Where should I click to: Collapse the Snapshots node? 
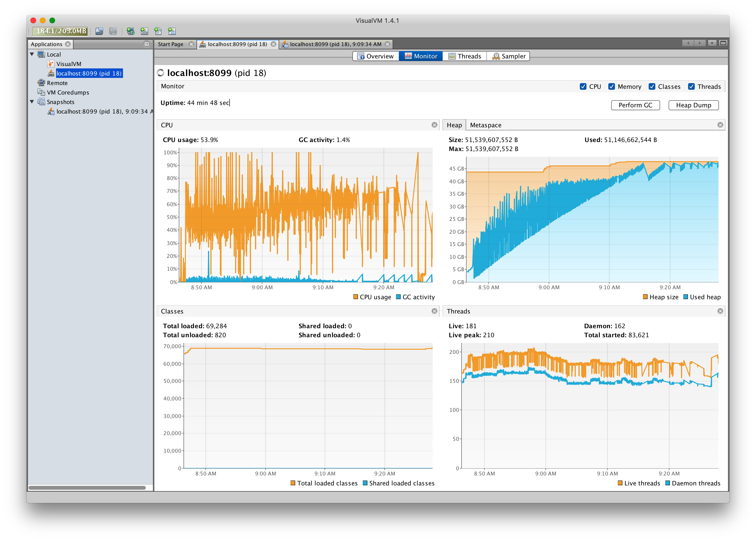point(32,102)
